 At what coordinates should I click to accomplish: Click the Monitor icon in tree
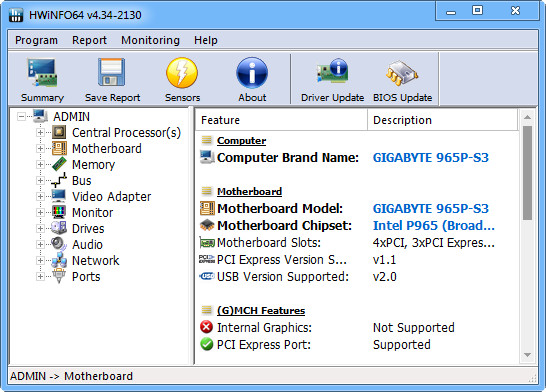pos(59,212)
